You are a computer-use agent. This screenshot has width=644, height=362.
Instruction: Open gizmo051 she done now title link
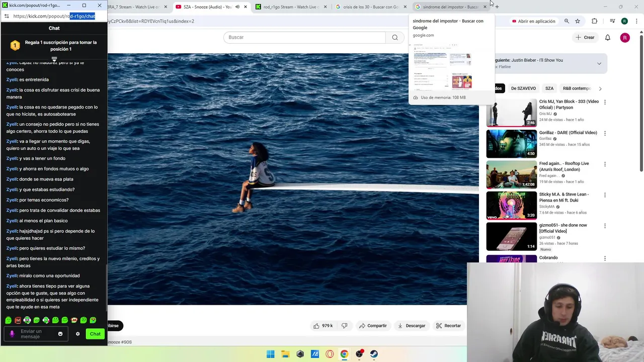563,228
